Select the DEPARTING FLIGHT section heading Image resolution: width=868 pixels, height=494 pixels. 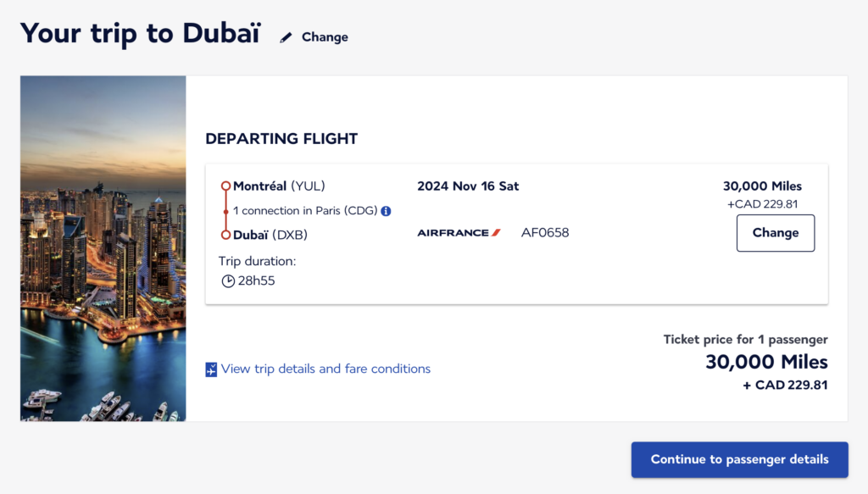point(281,139)
